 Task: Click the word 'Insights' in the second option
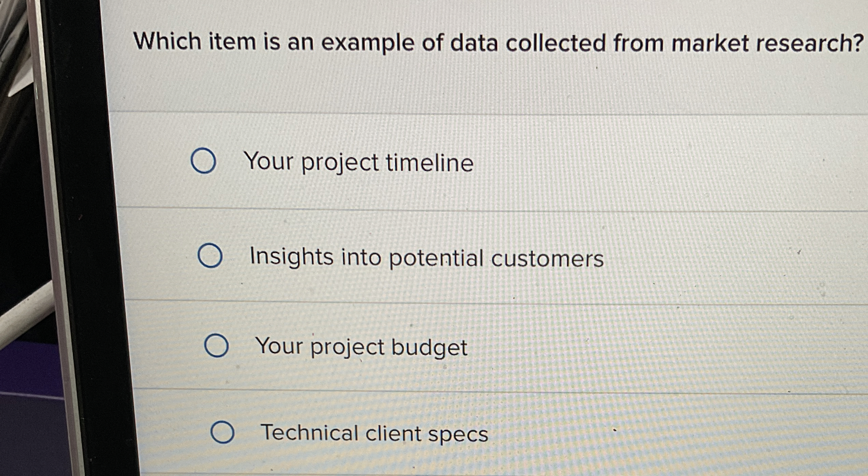pyautogui.click(x=291, y=256)
